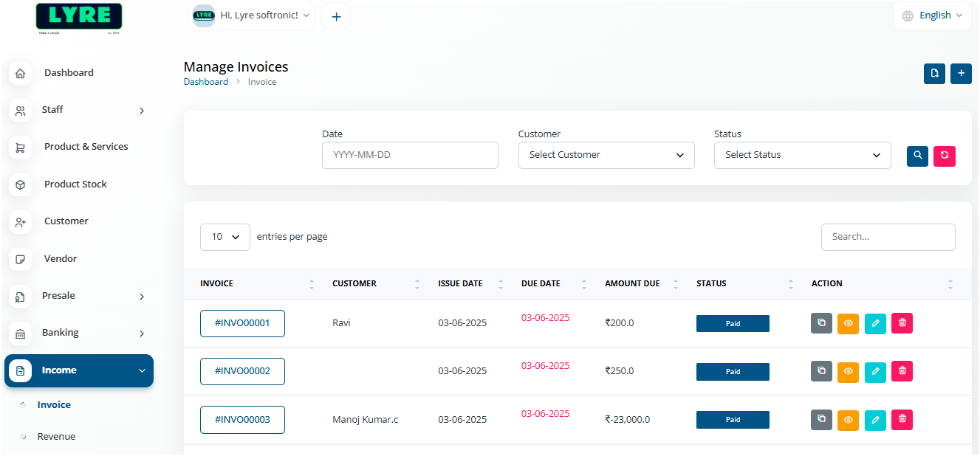Open the Select Status dropdown
This screenshot has width=980, height=456.
click(x=802, y=155)
